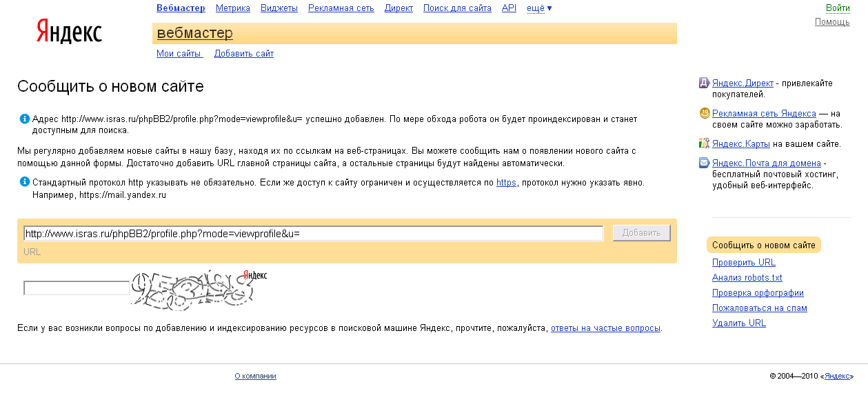The image size is (868, 402).
Task: Click the Рекламная сеть Яндекса smiley icon
Action: point(704,113)
